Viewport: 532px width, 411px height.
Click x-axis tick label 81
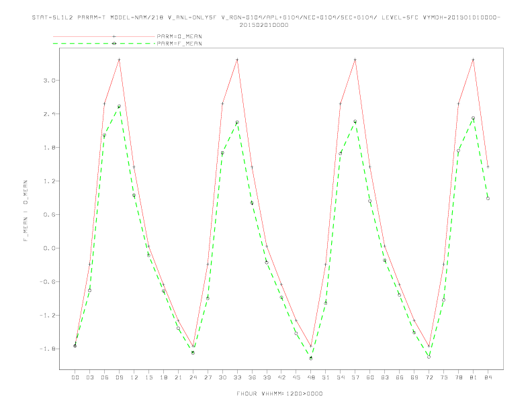474,377
